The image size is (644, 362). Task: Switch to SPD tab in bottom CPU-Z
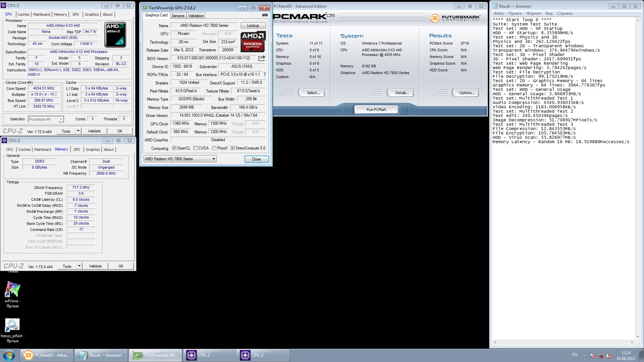click(77, 149)
